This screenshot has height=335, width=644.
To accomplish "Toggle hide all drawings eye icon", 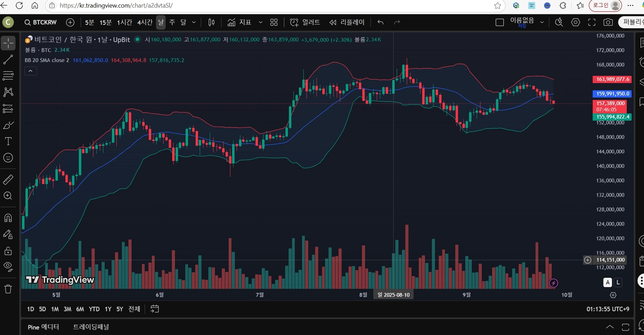I will click(8, 266).
